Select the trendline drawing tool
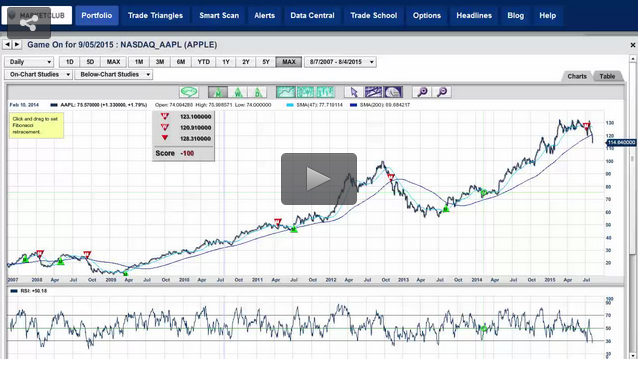 point(374,92)
